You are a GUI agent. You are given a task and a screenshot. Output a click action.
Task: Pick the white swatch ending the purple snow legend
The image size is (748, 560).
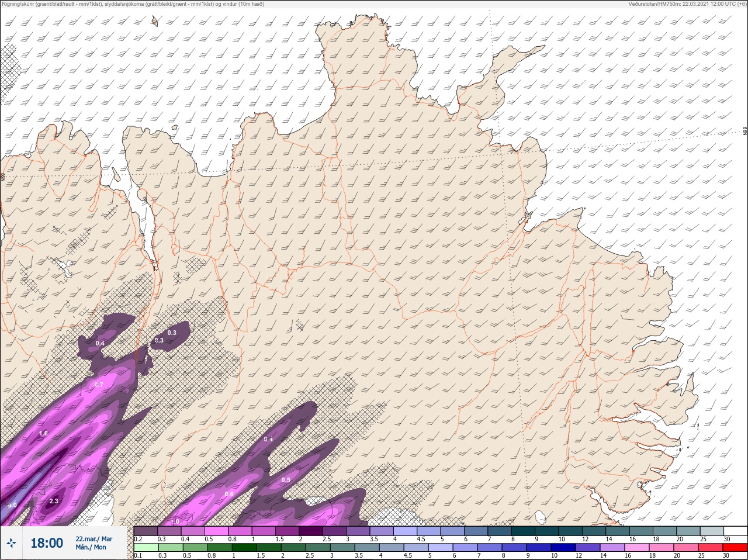(x=735, y=531)
